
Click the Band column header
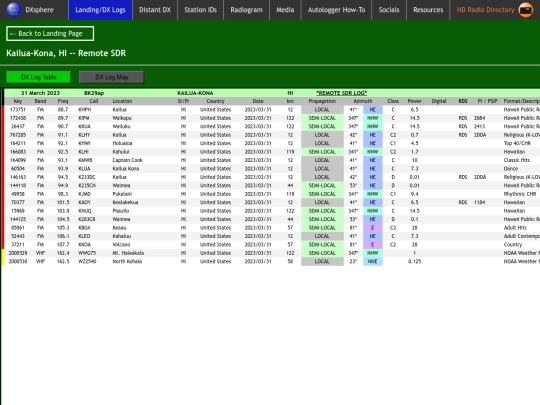pos(40,101)
